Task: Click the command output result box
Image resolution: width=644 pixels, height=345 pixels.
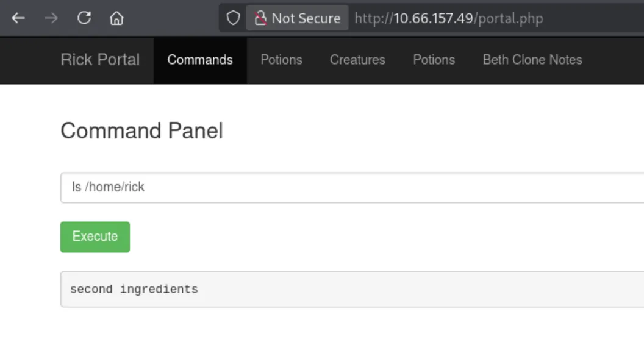Action: tap(352, 289)
